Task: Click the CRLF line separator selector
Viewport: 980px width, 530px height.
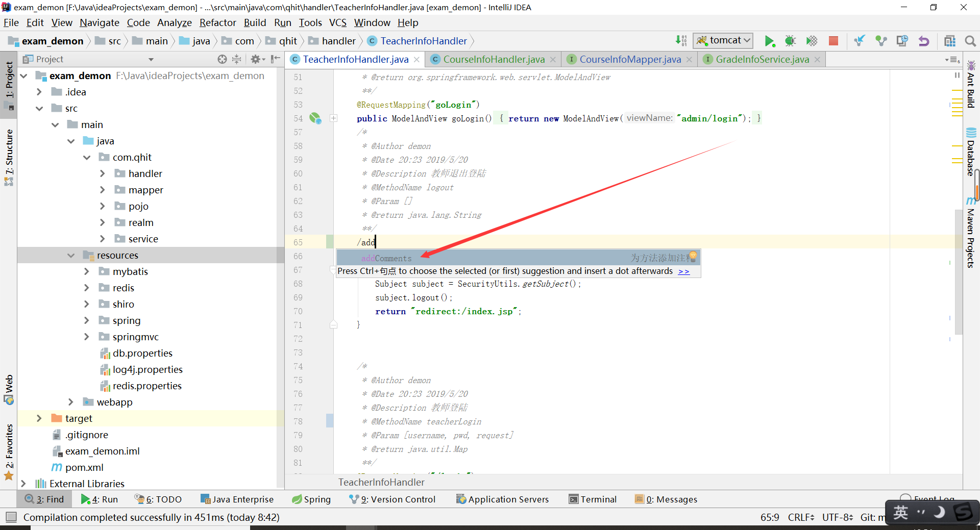Action: click(x=801, y=517)
